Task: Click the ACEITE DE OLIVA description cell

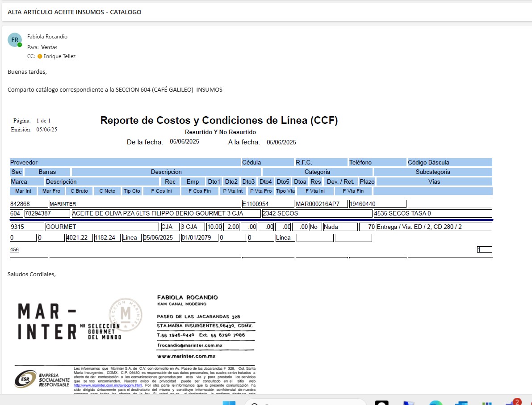Action: [x=165, y=214]
